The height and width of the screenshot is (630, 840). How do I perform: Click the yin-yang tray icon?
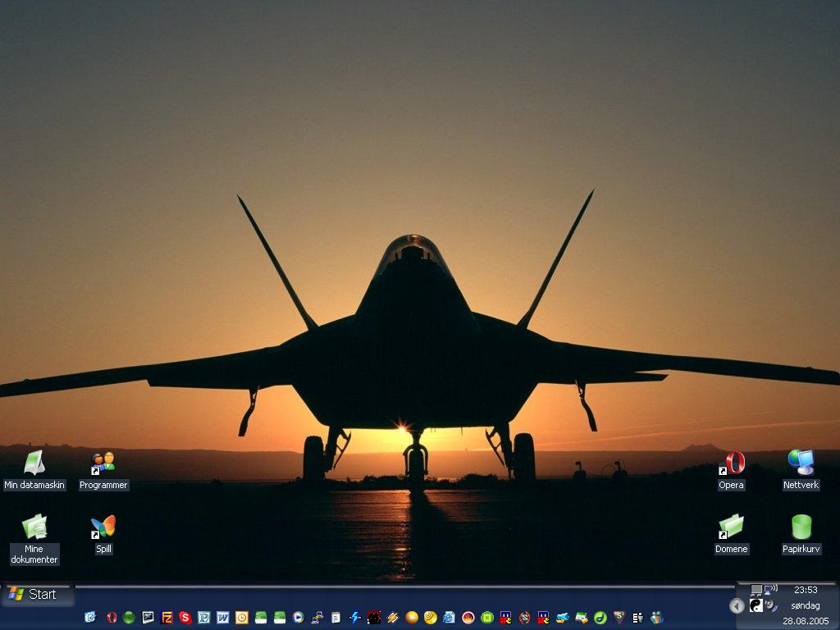click(756, 605)
